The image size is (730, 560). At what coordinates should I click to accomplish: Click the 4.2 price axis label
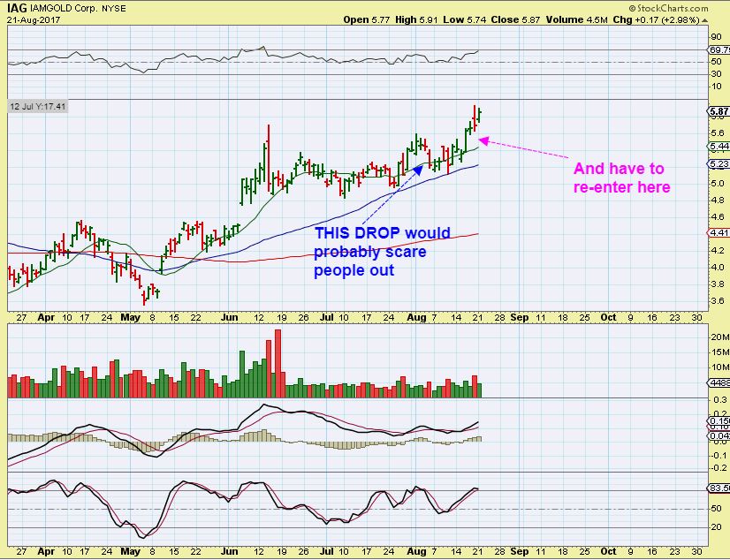pyautogui.click(x=718, y=250)
